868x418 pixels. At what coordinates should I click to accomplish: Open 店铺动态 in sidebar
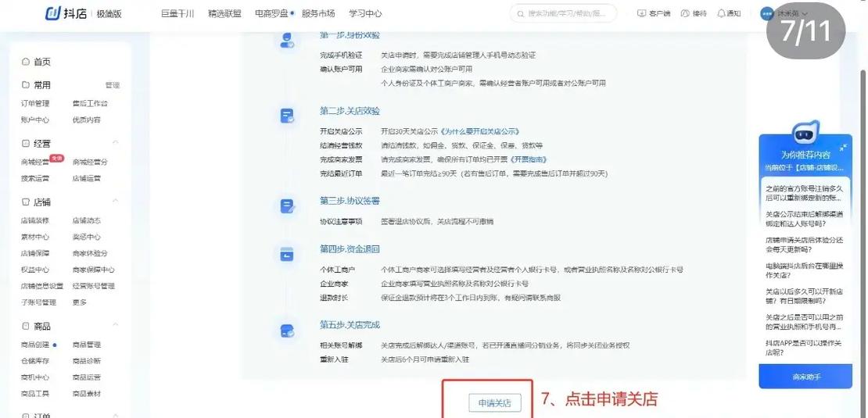pos(86,220)
